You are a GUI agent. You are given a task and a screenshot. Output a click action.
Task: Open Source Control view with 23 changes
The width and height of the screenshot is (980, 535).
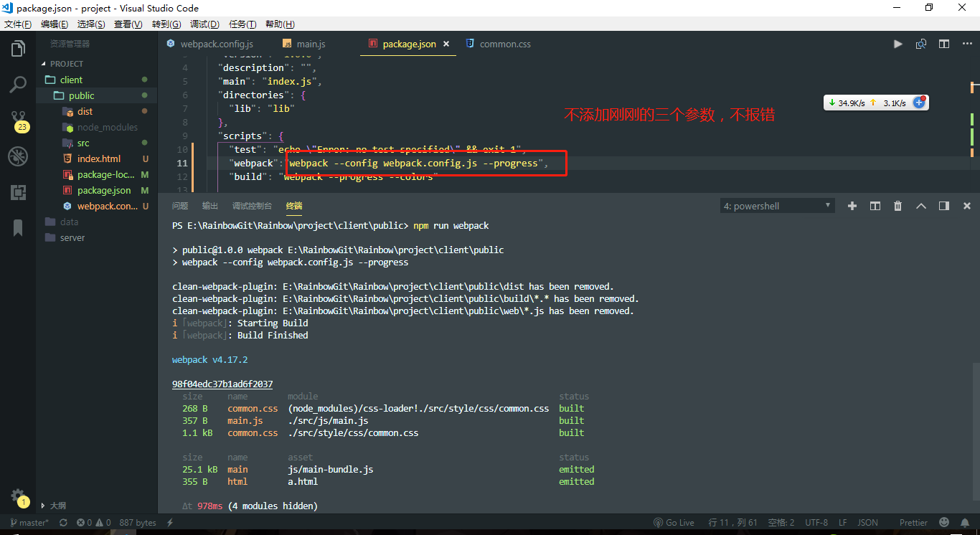click(x=18, y=120)
